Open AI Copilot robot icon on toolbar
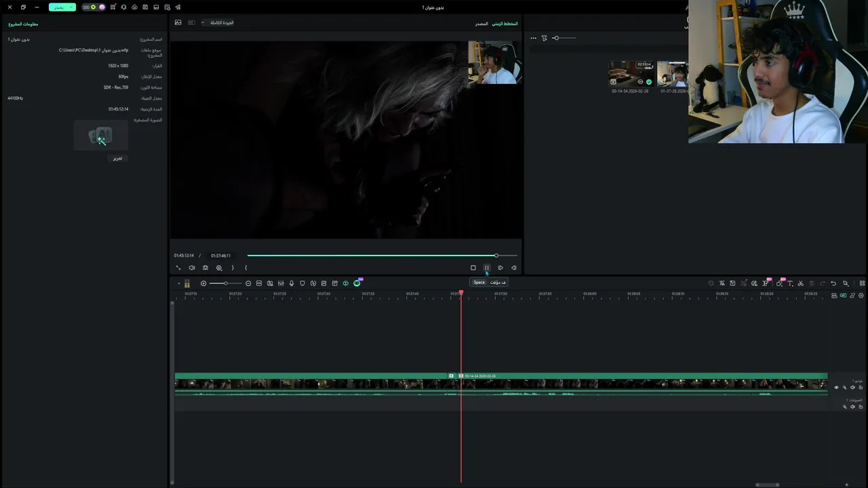The width and height of the screenshot is (868, 488). click(x=357, y=283)
